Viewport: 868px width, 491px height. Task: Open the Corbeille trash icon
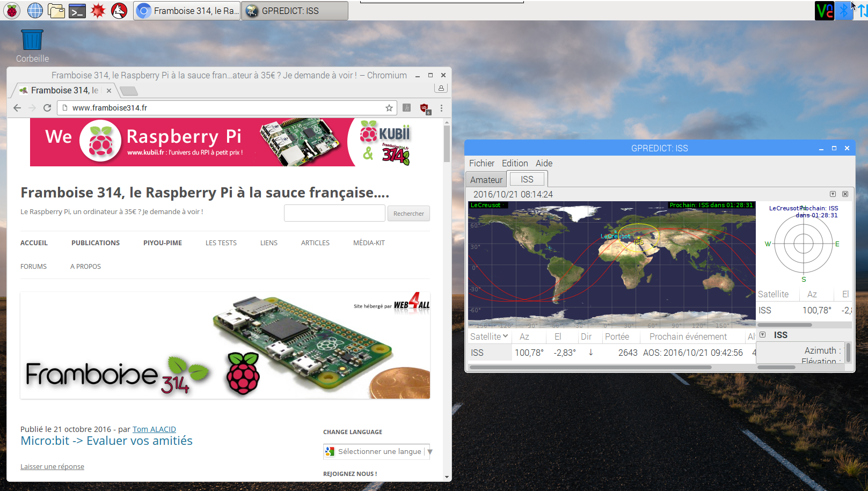pos(32,46)
